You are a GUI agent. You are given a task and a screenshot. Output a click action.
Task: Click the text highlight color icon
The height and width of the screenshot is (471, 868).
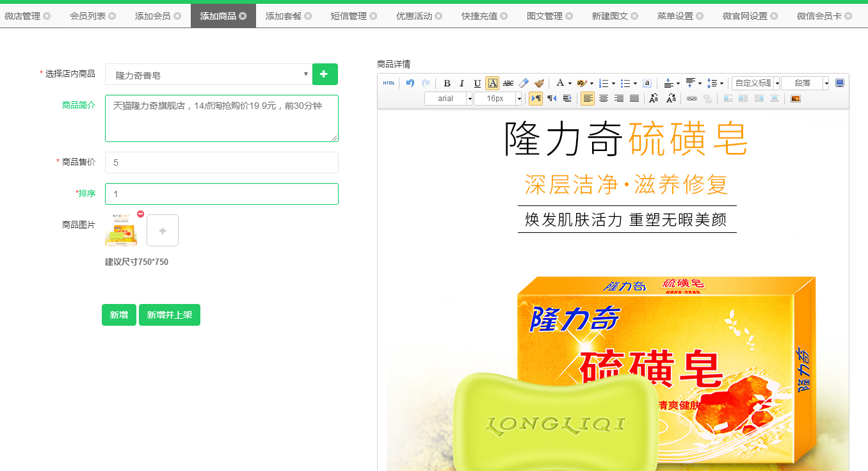pyautogui.click(x=582, y=83)
